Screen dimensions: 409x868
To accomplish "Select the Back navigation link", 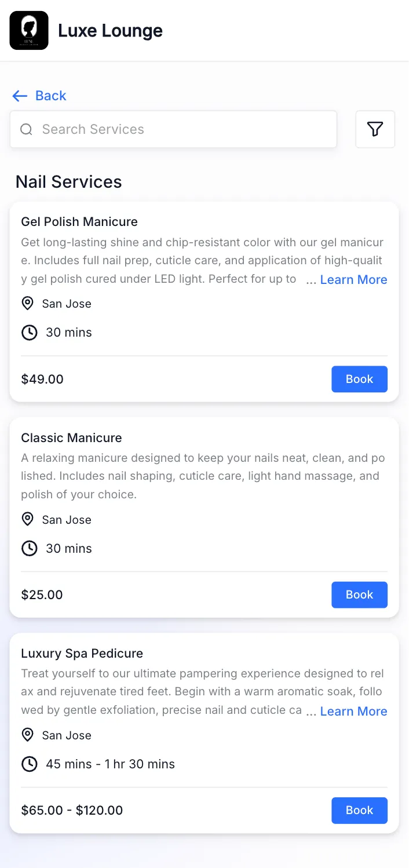I will (50, 96).
